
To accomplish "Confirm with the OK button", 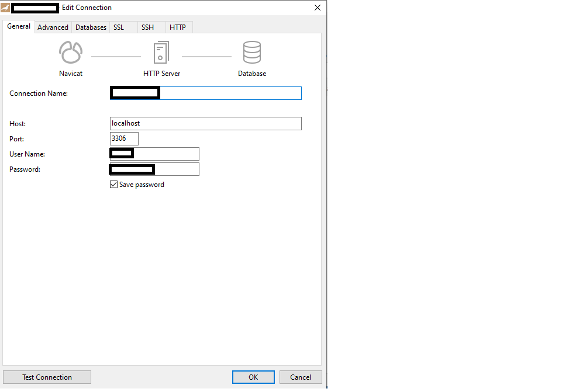I will click(x=253, y=377).
